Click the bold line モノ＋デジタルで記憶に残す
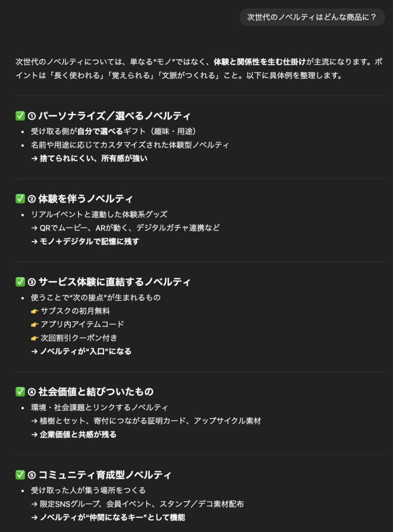Screen dimensions: 393x532 coord(89,241)
